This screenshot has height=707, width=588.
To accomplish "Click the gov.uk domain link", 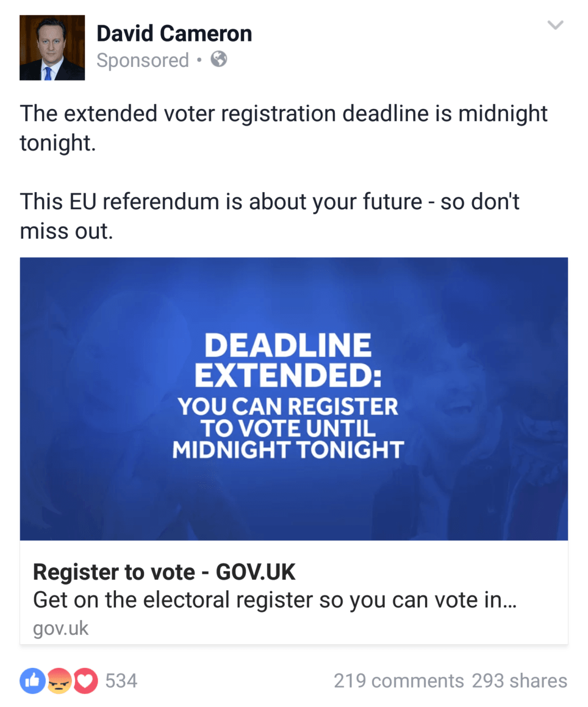I will coord(61,628).
